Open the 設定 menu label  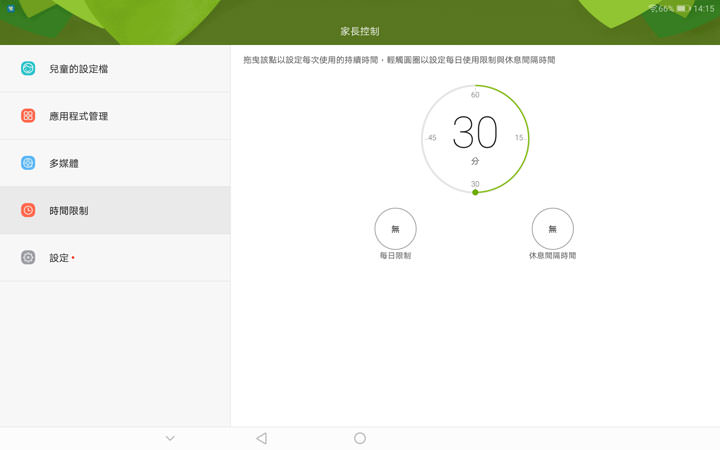click(x=59, y=258)
